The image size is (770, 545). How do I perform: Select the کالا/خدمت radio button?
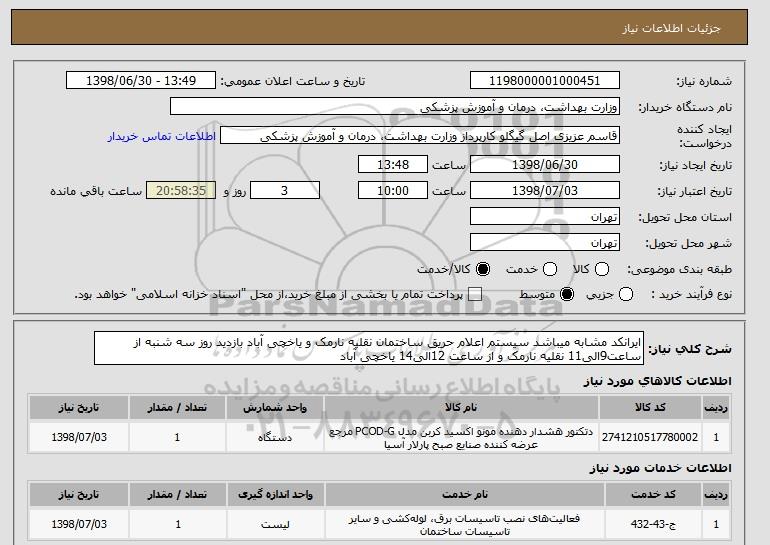[x=483, y=269]
